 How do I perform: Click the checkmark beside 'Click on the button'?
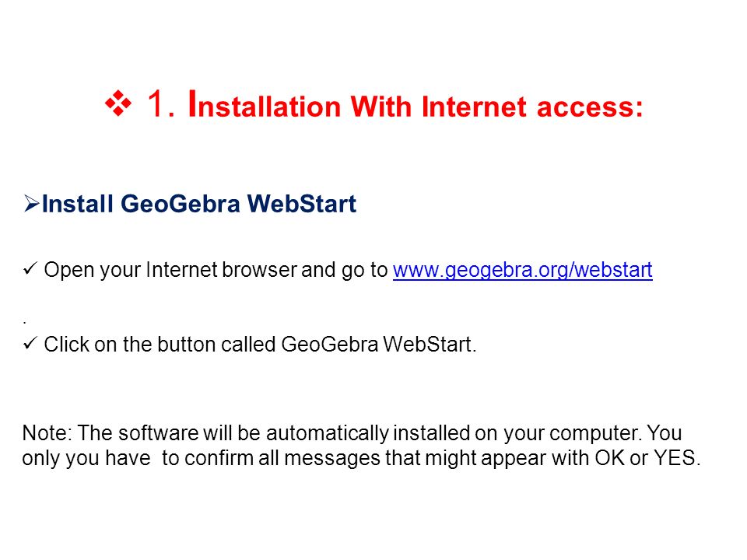pos(30,343)
